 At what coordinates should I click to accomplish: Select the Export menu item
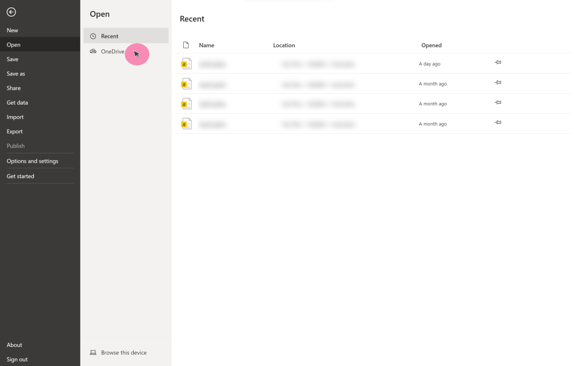click(x=15, y=131)
